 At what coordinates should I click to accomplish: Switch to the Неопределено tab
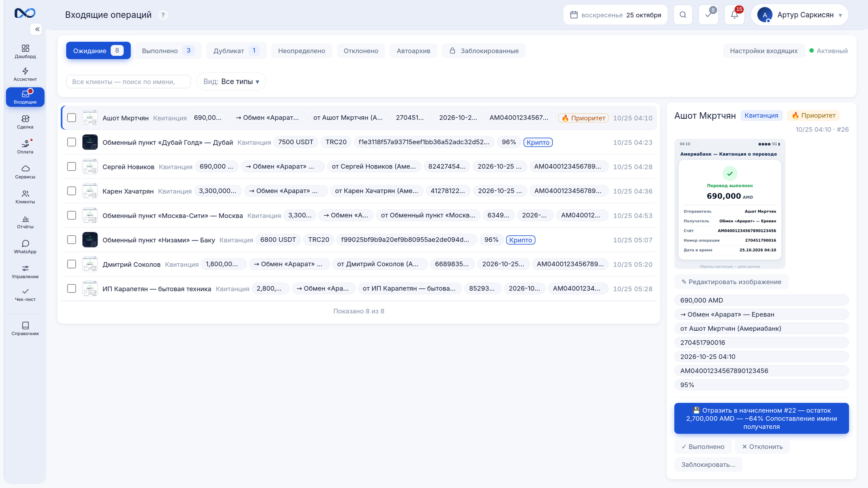pyautogui.click(x=301, y=51)
